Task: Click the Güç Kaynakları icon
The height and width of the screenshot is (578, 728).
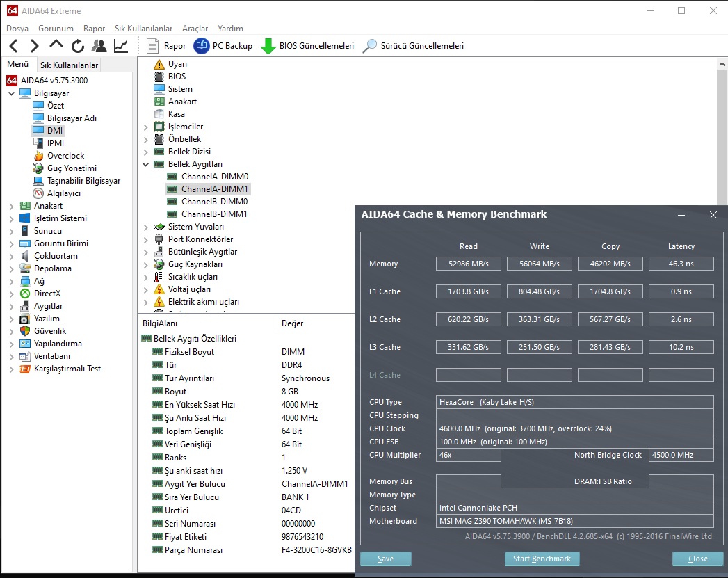Action: click(x=159, y=264)
